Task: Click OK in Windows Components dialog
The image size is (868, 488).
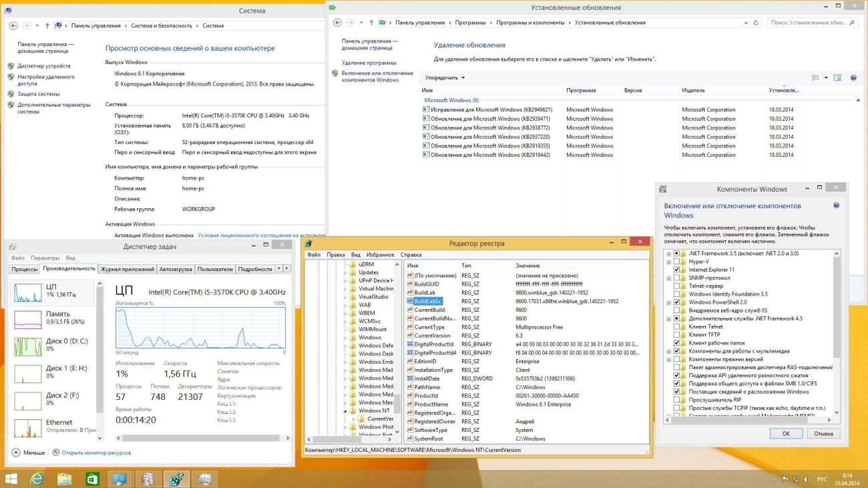Action: point(786,433)
